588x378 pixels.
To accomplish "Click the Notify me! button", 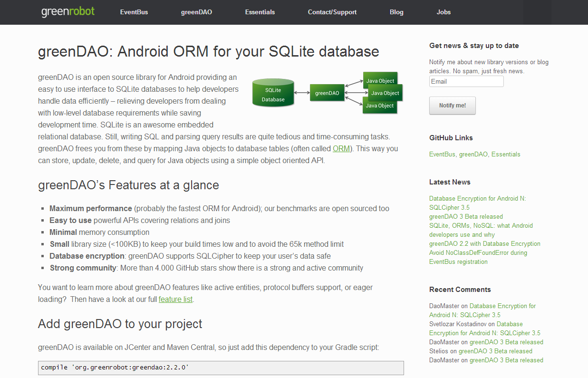I will click(453, 106).
